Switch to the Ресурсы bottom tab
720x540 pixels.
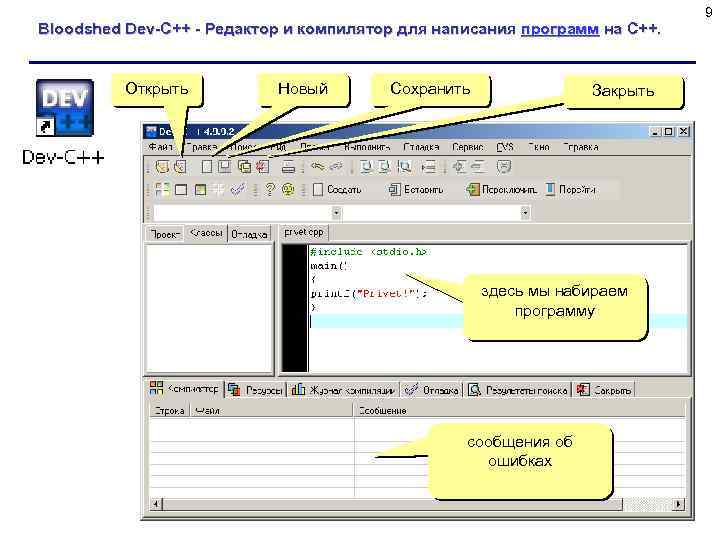[255, 390]
